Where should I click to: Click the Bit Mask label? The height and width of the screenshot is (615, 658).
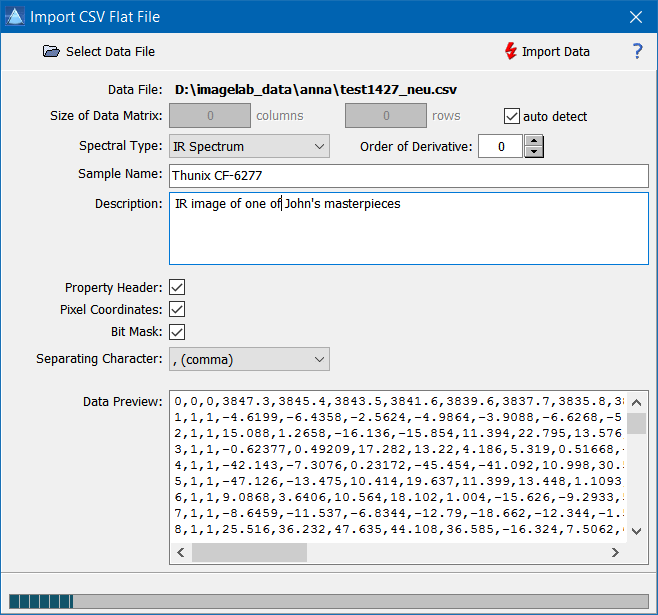point(136,331)
